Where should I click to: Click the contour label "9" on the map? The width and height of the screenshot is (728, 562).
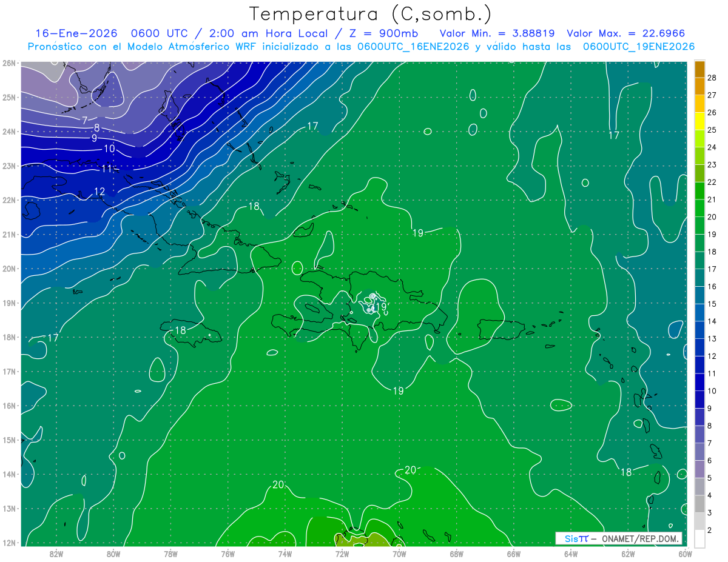pos(94,138)
